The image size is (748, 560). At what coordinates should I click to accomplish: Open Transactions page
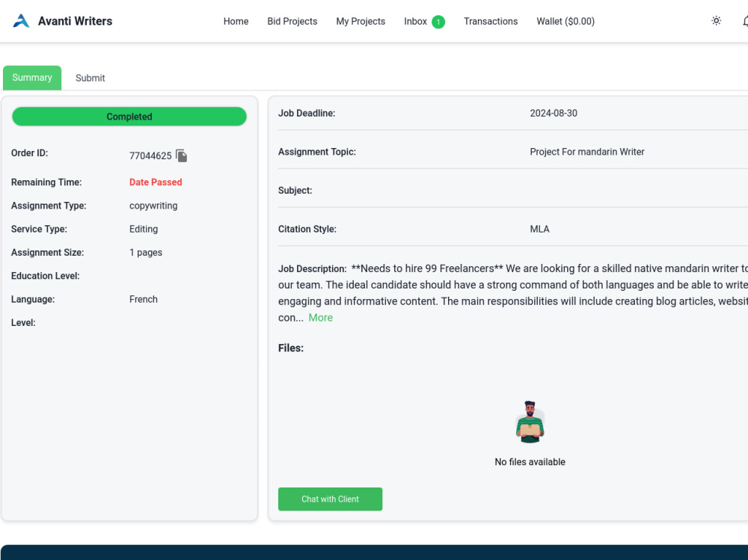pyautogui.click(x=491, y=22)
